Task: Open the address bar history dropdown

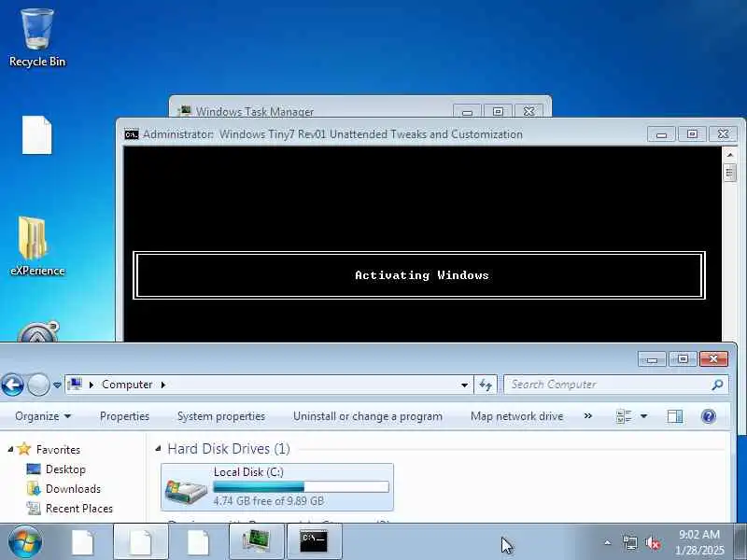Action: (x=464, y=385)
